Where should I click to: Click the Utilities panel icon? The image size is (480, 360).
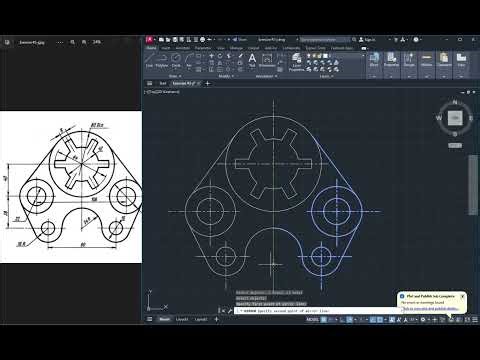tap(426, 60)
